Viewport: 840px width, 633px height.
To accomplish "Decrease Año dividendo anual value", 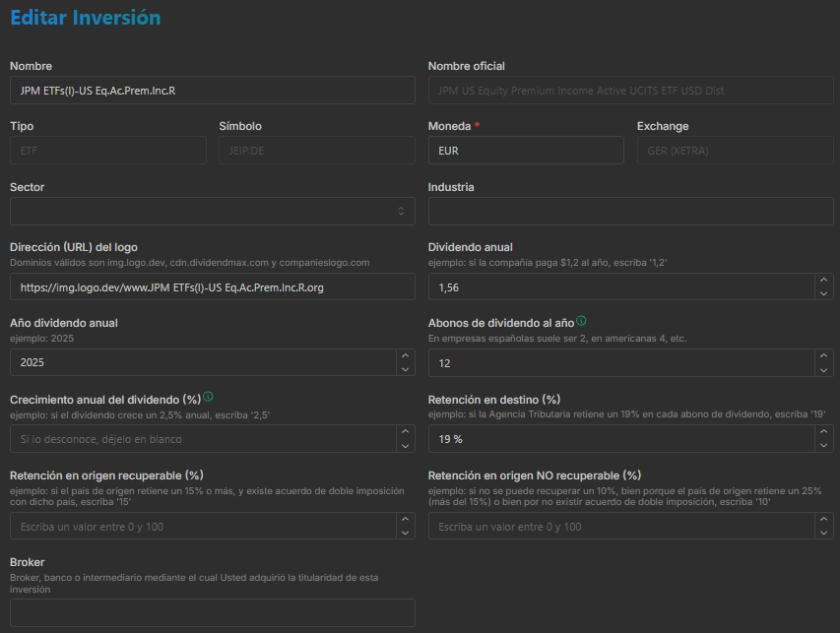I will (405, 369).
